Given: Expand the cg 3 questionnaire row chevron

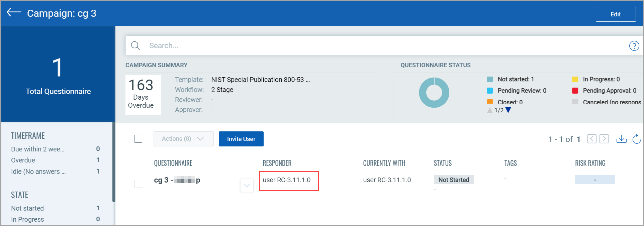Looking at the screenshot, I should (247, 185).
